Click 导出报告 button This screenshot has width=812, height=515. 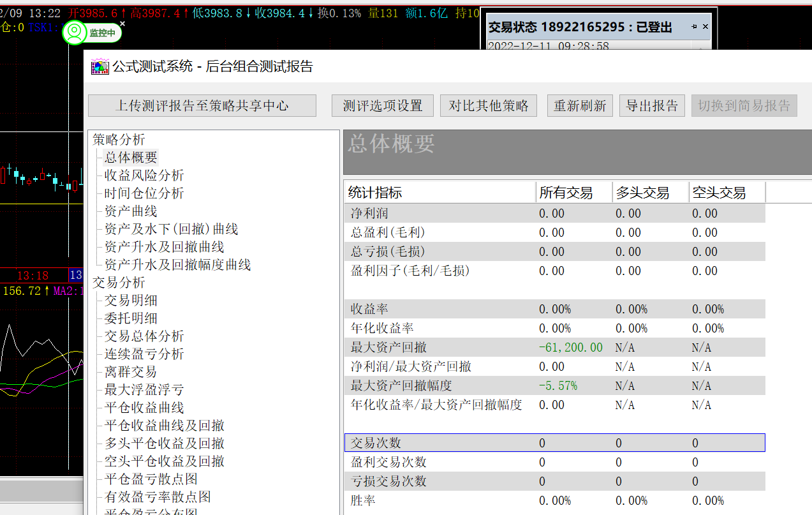(652, 106)
